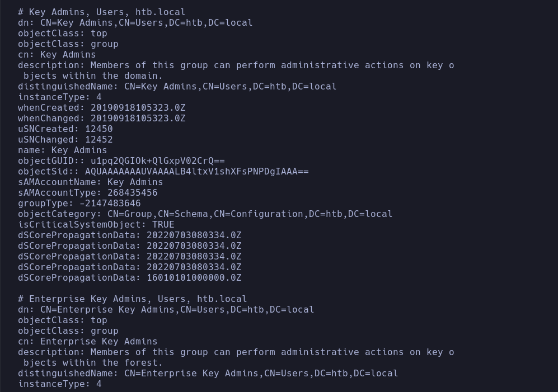
Task: Click the objectCategory CN=Group line
Action: 205,214
